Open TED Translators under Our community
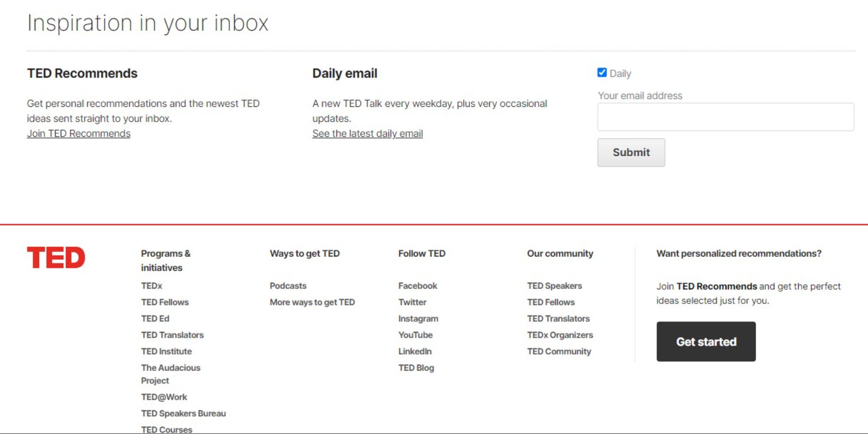Viewport: 868px width, 434px height. [559, 319]
